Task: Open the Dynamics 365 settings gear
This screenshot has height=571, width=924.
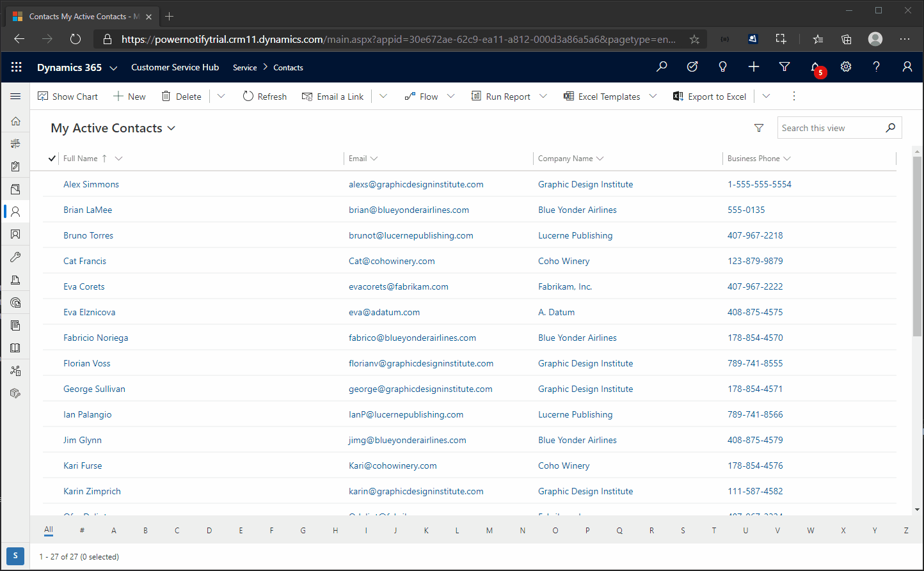Action: 845,66
